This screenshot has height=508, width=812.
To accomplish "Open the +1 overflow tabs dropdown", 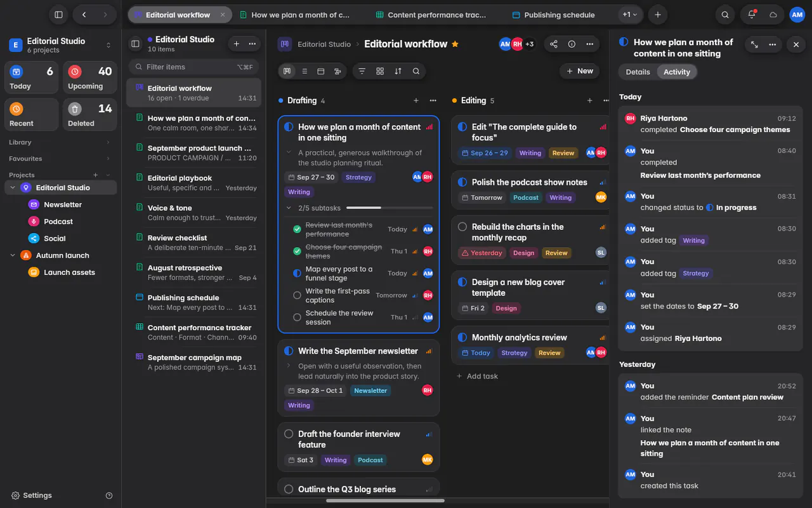I will point(630,15).
